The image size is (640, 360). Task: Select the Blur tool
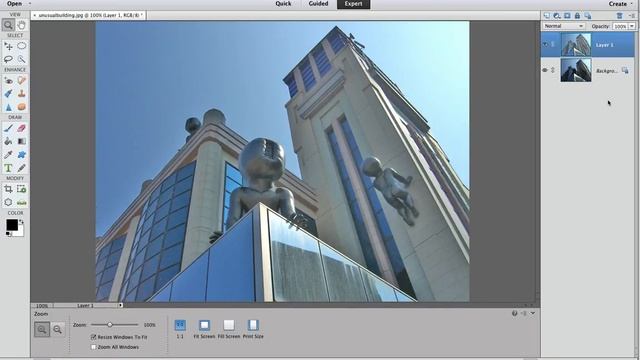point(8,107)
